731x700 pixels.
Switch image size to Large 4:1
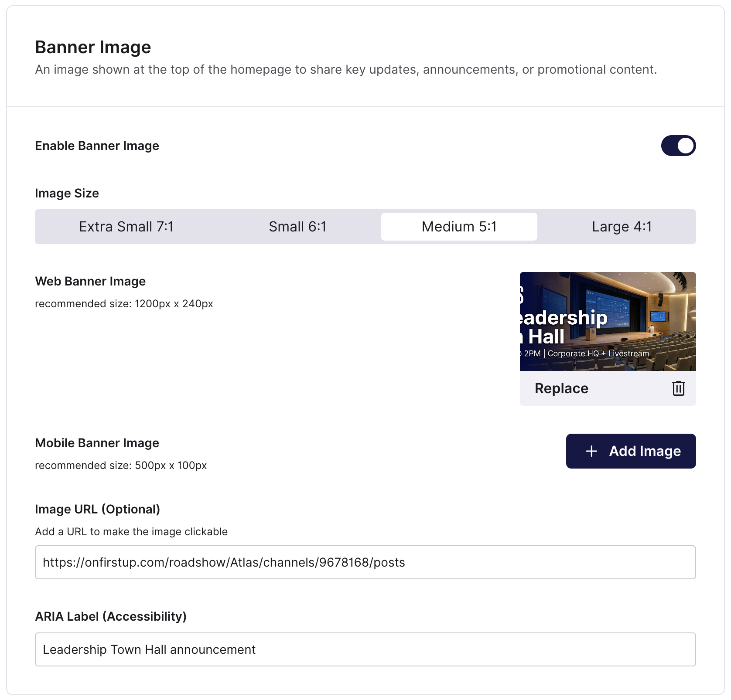622,227
